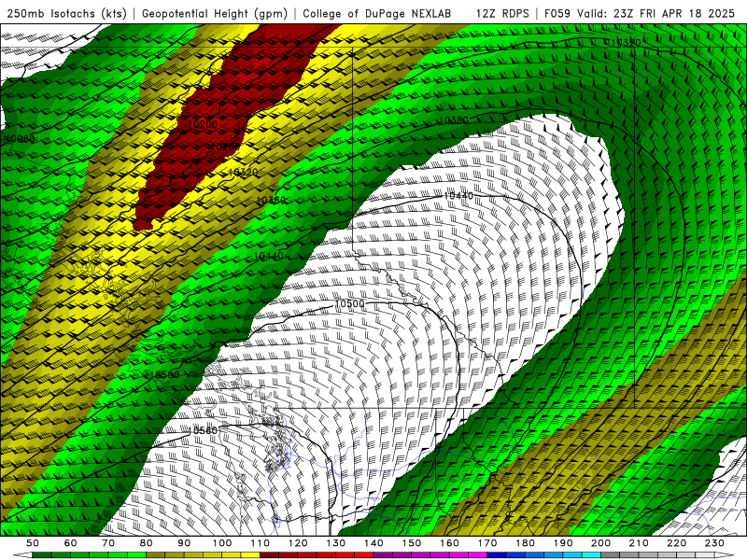
Task: Click the '250mb Isotachs (kts)' title text
Action: click(66, 13)
